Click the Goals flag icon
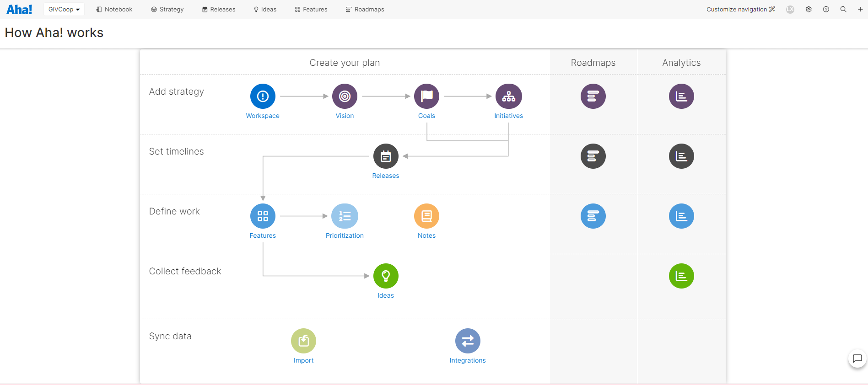 pos(426,96)
